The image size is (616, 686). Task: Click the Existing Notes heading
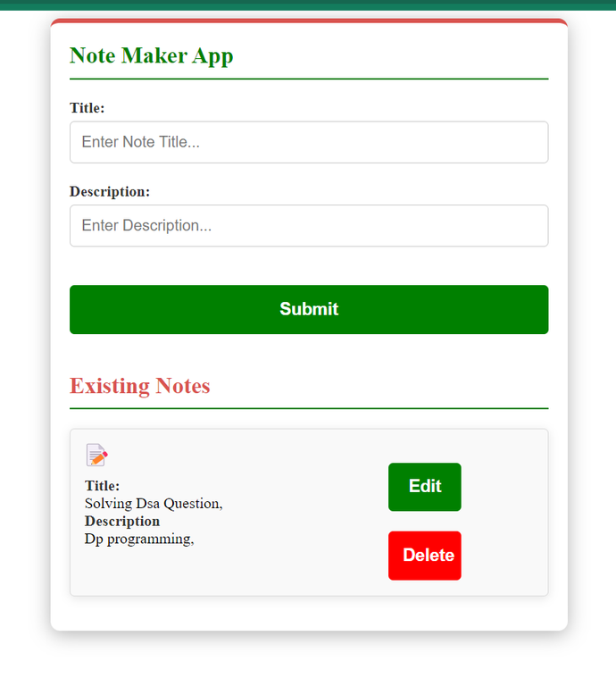click(x=140, y=386)
